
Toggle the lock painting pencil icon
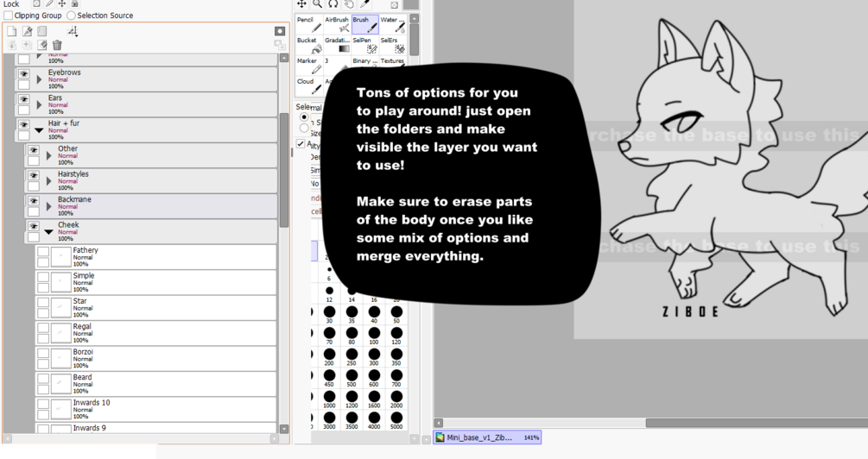pos(49,3)
